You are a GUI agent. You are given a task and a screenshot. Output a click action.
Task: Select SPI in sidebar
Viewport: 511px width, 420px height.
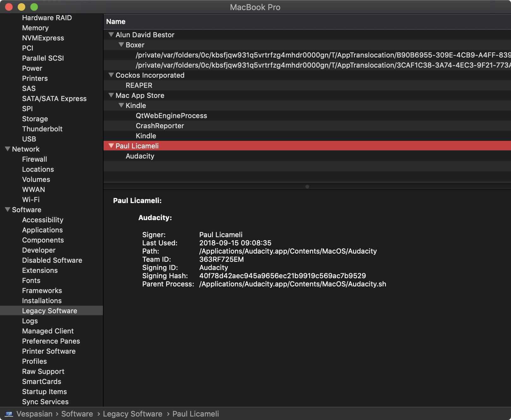(x=27, y=109)
